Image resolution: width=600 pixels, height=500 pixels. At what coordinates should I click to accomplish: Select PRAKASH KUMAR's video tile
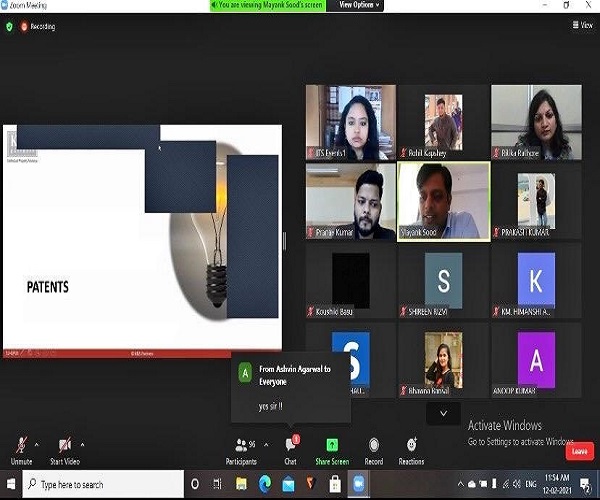pyautogui.click(x=536, y=202)
